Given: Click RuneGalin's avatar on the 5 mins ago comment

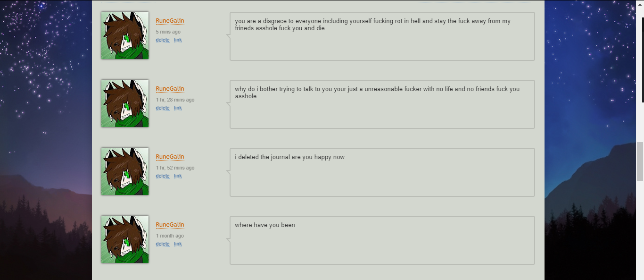Looking at the screenshot, I should (x=125, y=35).
